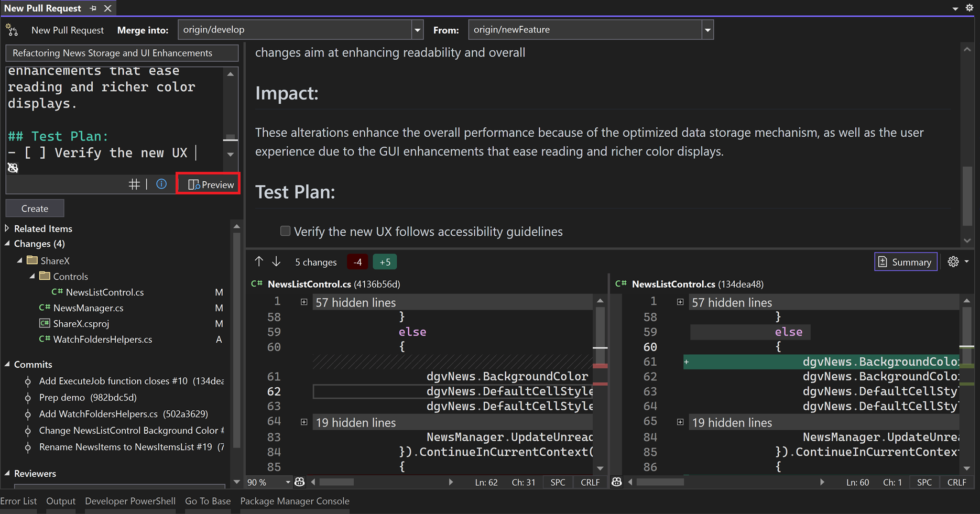The height and width of the screenshot is (514, 980).
Task: Open the settings gear at top right
Action: (x=969, y=7)
